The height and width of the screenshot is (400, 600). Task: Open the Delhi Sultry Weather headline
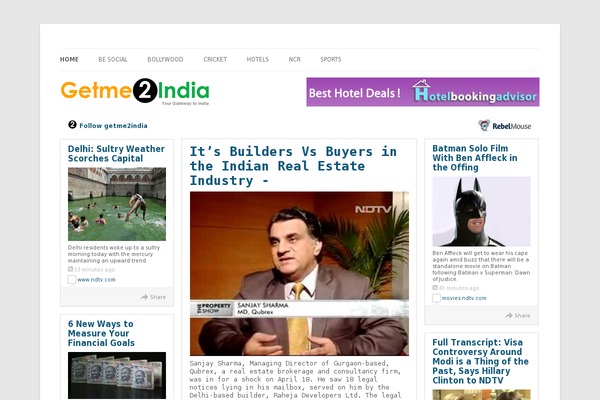pyautogui.click(x=116, y=153)
